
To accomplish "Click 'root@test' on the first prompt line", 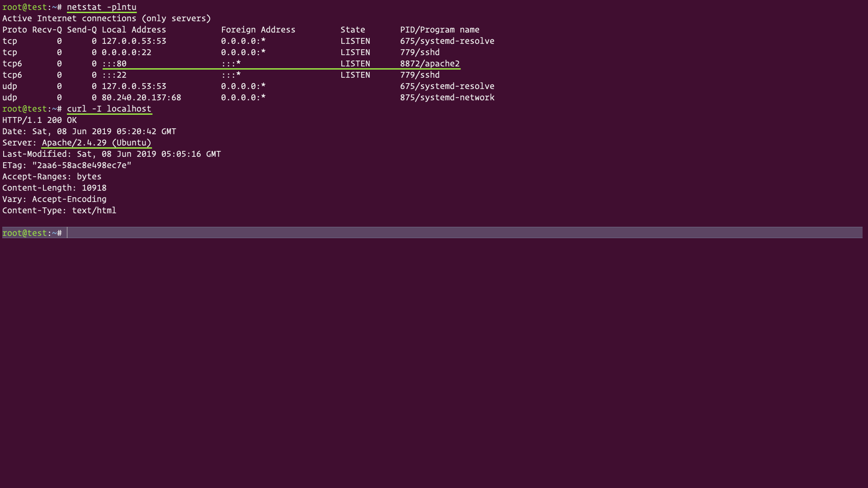I will (x=25, y=7).
